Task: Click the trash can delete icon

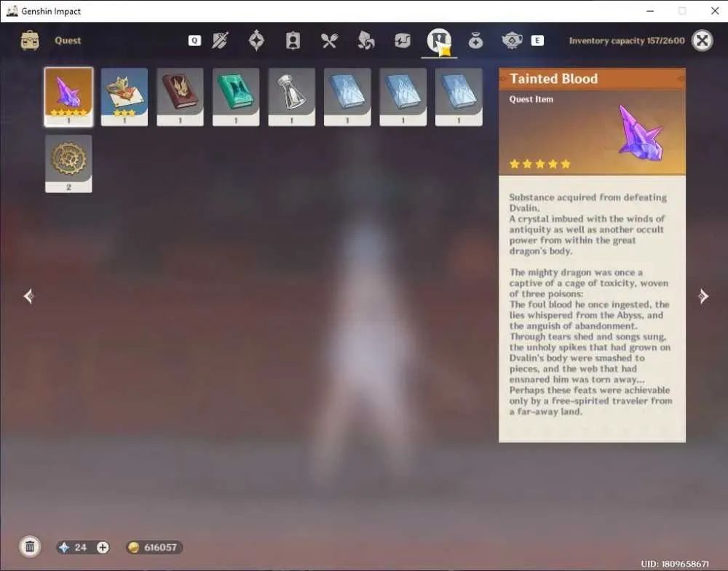Action: pos(30,546)
